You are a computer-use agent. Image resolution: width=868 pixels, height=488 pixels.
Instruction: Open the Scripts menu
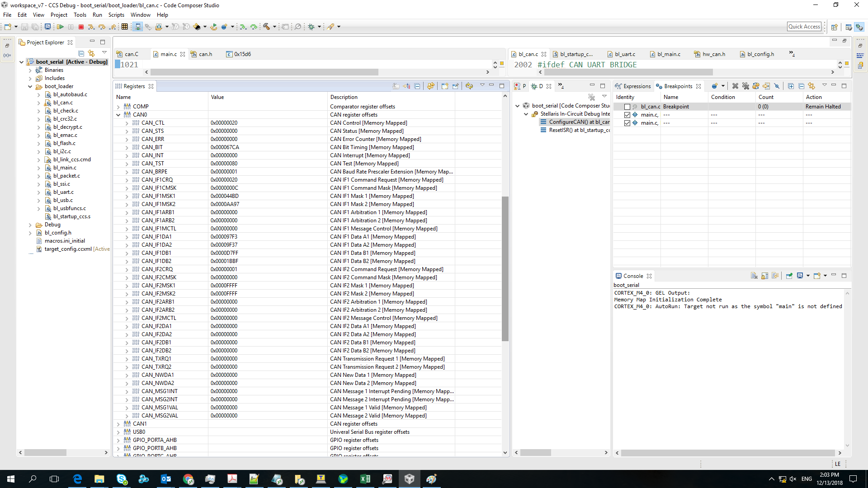click(116, 15)
